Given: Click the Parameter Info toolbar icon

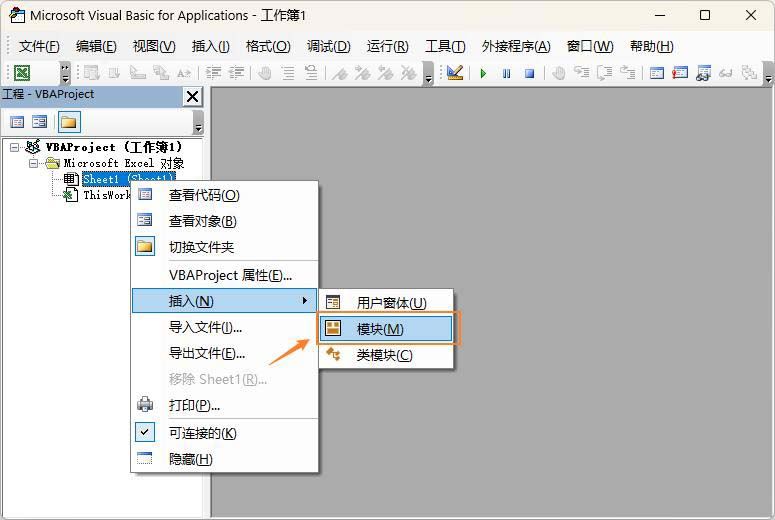Looking at the screenshot, I should pos(161,73).
